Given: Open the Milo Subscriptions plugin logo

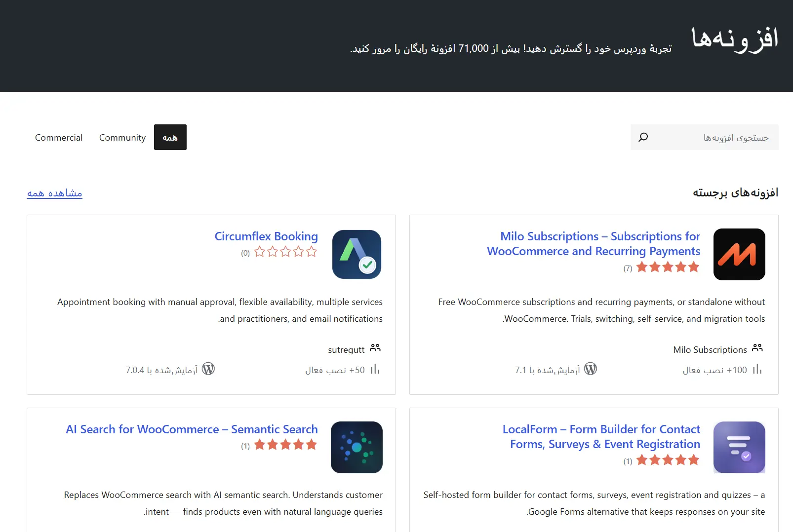Looking at the screenshot, I should (739, 254).
